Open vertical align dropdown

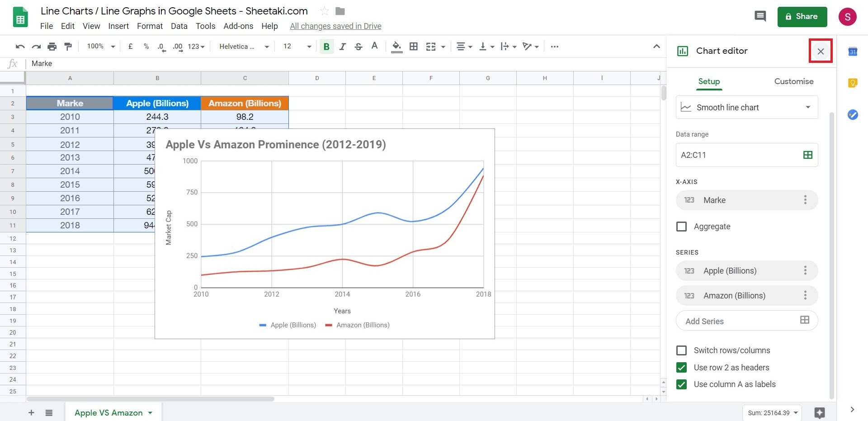click(487, 47)
